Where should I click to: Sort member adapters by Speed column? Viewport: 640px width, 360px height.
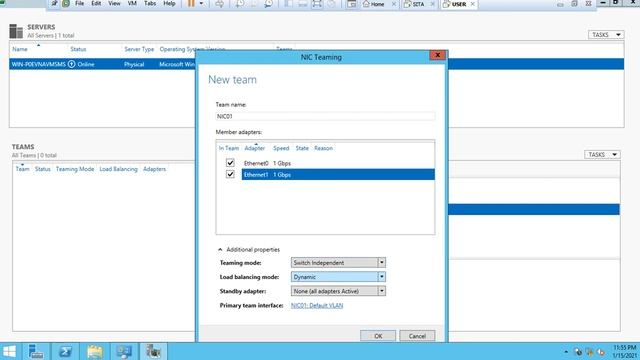281,148
